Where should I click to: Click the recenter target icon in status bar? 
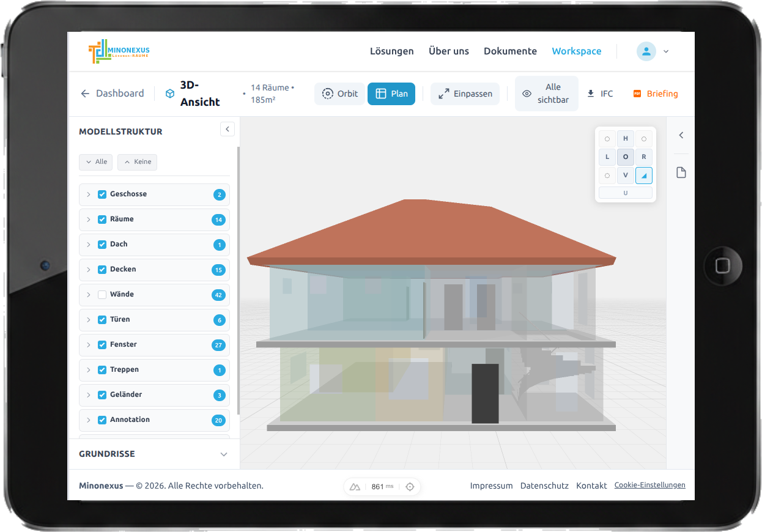410,487
